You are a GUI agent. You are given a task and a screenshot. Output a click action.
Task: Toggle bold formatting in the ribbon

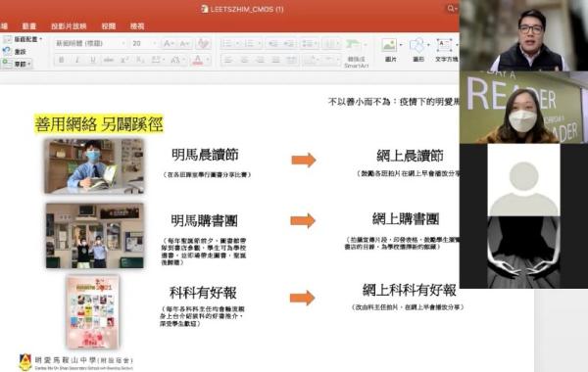point(61,60)
